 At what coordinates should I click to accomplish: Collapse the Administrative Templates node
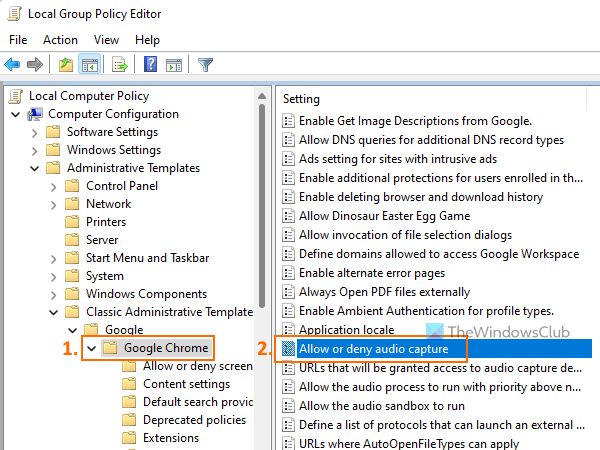point(34,168)
